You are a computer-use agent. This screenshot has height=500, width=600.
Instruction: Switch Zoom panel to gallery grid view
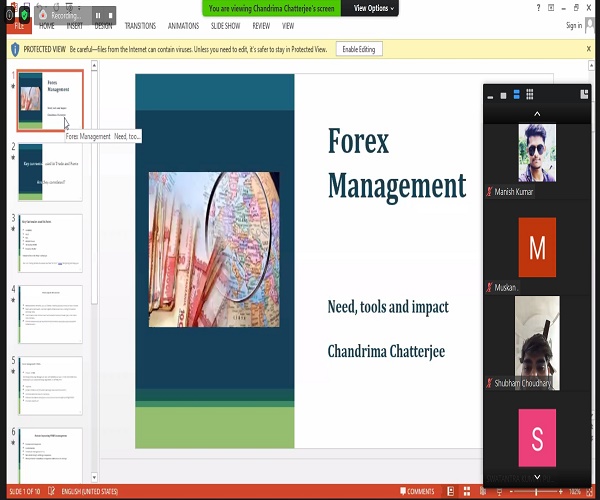click(x=530, y=94)
